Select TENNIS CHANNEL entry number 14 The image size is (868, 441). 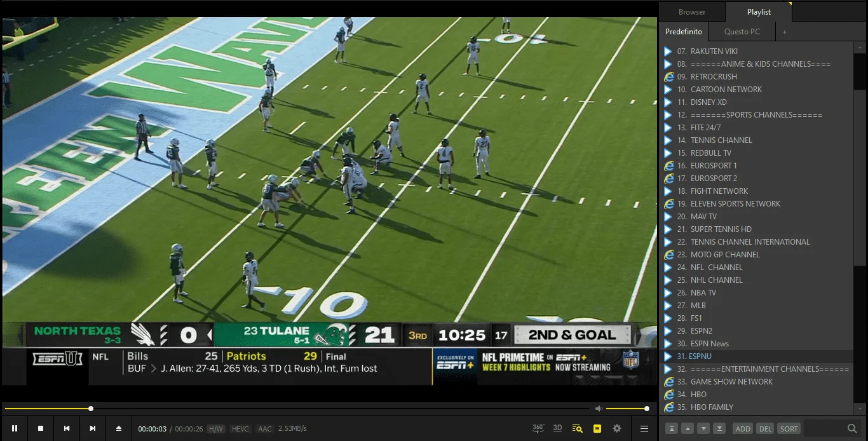756,140
